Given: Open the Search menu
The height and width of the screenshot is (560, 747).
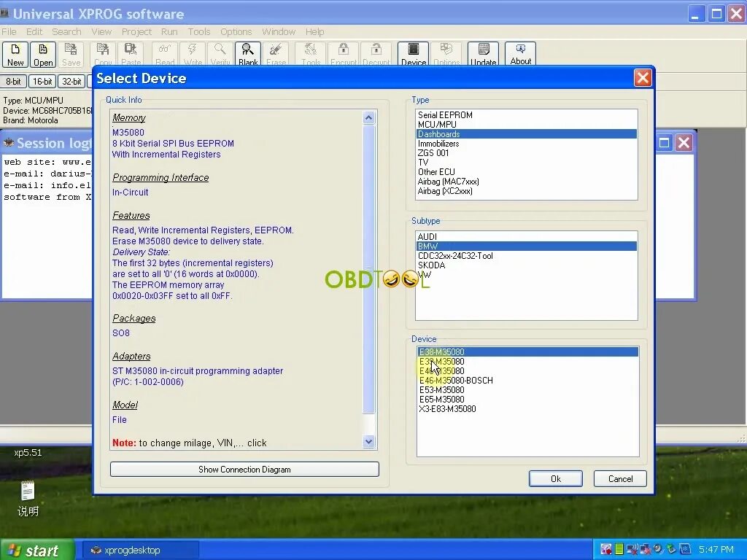Looking at the screenshot, I should [x=66, y=31].
